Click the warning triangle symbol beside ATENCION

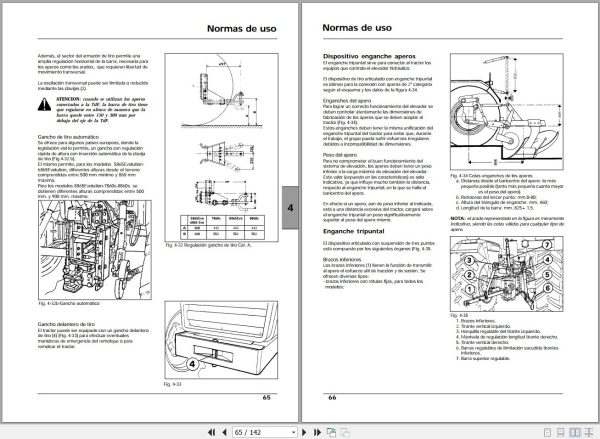click(44, 104)
